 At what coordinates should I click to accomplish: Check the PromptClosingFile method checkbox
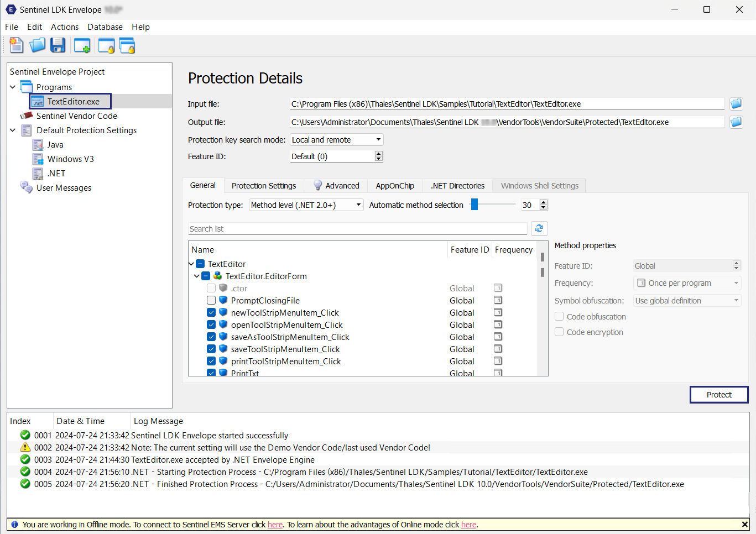click(211, 301)
